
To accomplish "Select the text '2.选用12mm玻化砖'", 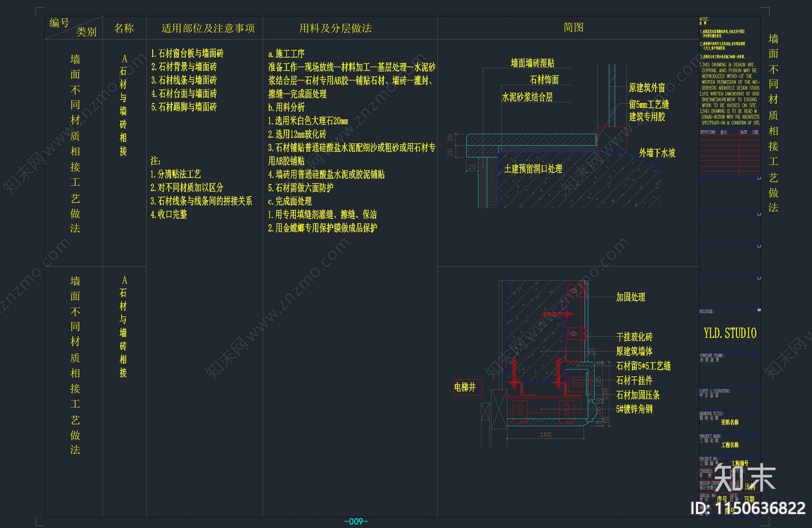I will pyautogui.click(x=297, y=134).
